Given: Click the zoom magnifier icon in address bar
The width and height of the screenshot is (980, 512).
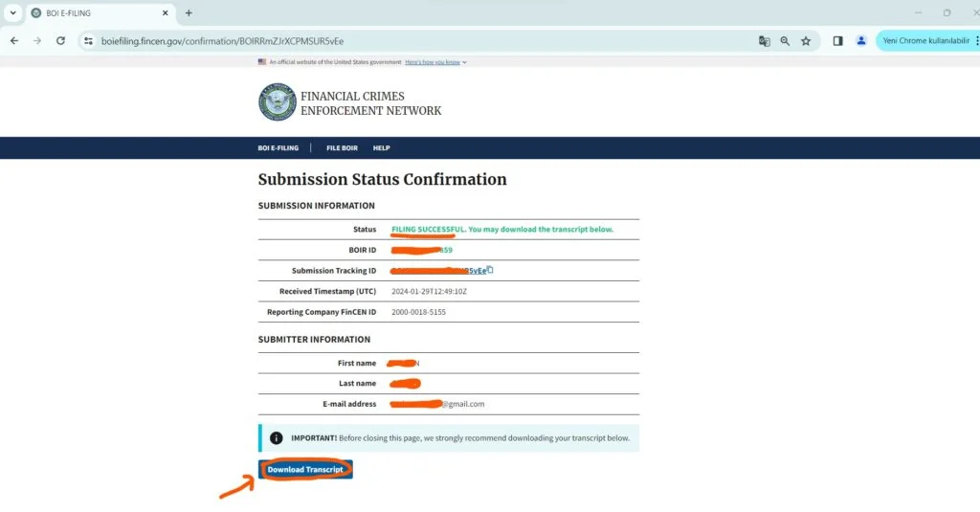Looking at the screenshot, I should pos(785,41).
